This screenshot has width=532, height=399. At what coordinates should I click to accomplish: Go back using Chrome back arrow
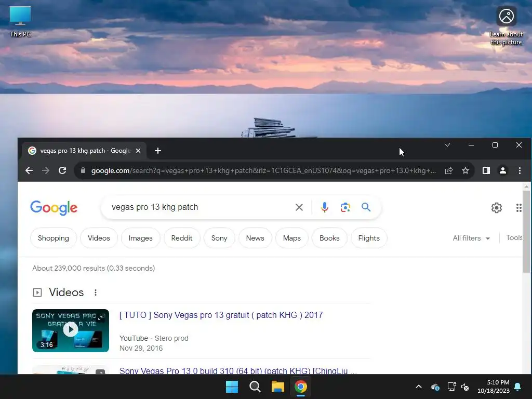(x=29, y=170)
